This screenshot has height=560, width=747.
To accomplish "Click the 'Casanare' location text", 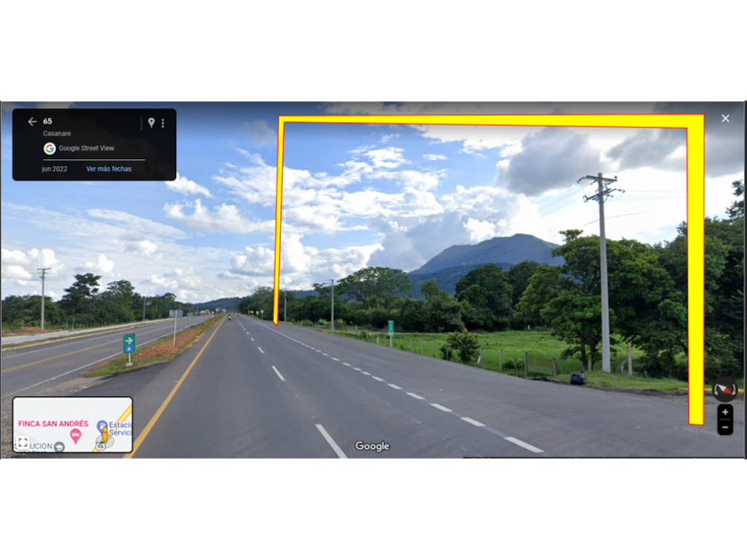I will (57, 133).
